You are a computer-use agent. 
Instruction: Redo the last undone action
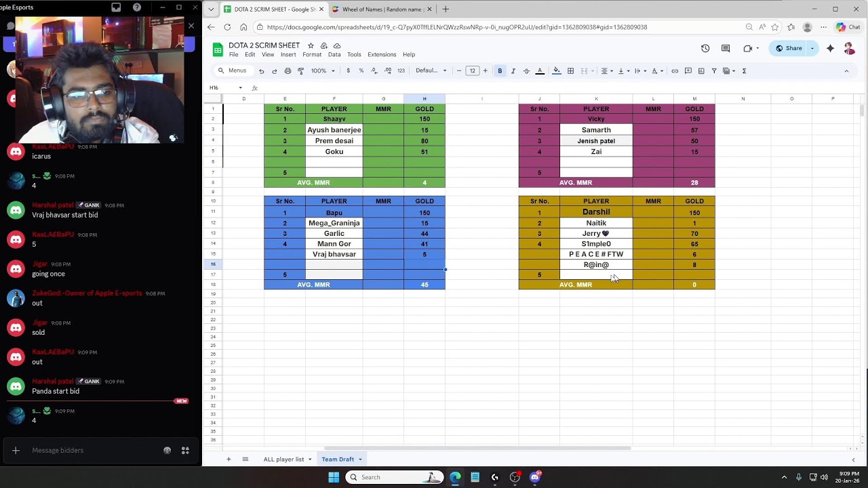click(x=274, y=70)
